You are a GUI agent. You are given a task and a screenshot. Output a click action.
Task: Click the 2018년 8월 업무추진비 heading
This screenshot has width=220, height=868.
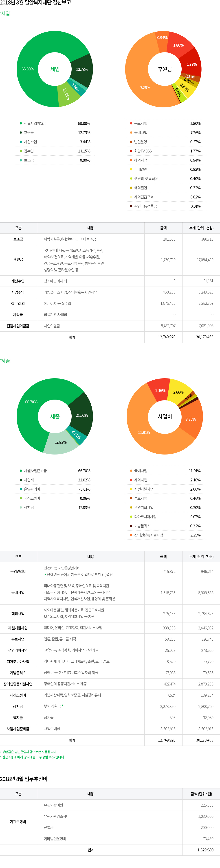pos(24,779)
